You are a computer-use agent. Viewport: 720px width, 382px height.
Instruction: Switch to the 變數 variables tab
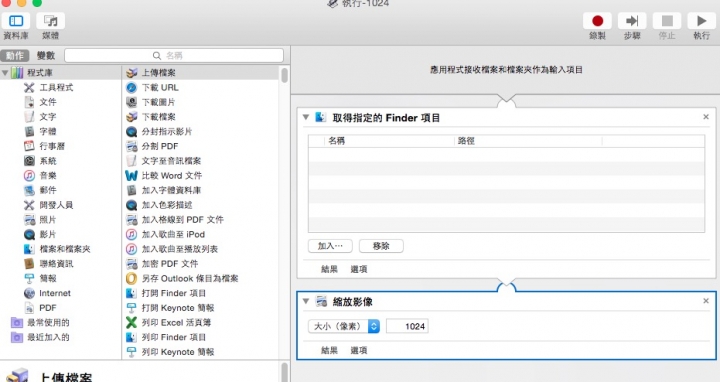46,56
